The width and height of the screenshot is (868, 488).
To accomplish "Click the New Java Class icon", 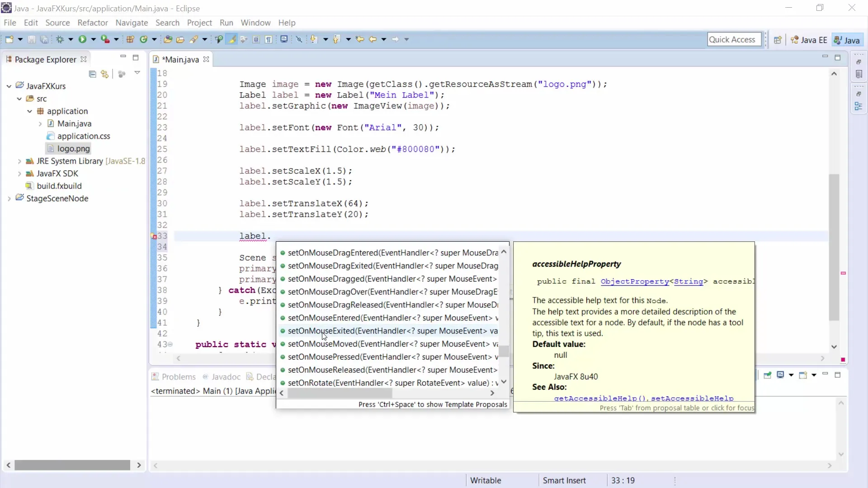I will pos(144,40).
